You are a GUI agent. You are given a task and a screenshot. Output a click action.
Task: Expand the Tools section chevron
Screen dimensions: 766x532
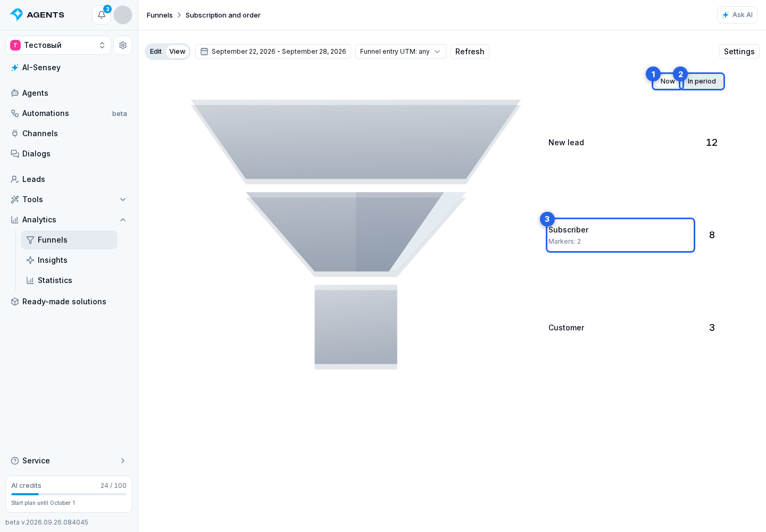[123, 199]
